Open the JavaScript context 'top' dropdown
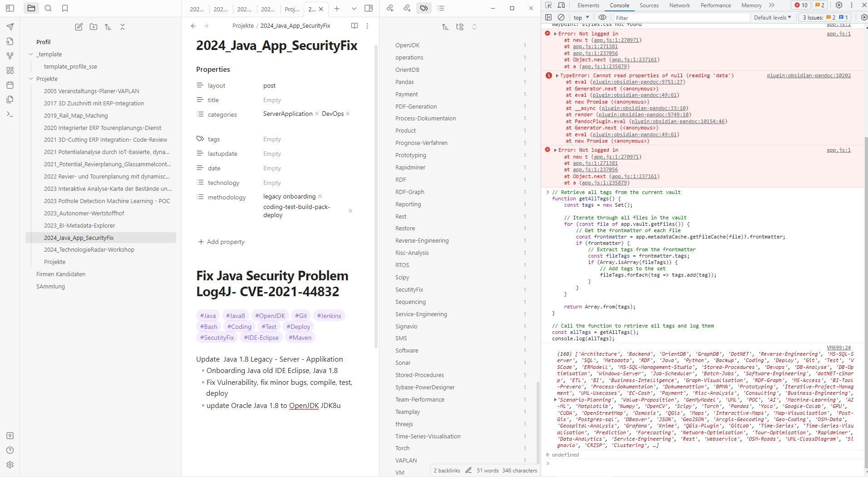 coord(581,17)
